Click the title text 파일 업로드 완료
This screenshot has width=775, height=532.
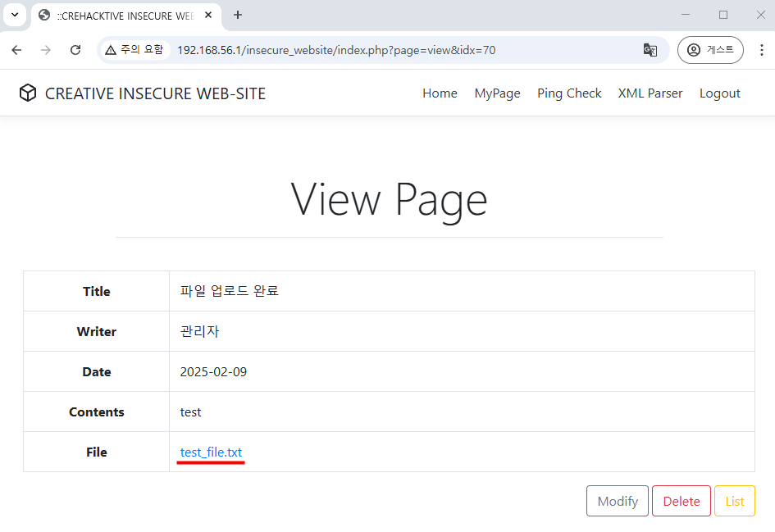point(230,291)
